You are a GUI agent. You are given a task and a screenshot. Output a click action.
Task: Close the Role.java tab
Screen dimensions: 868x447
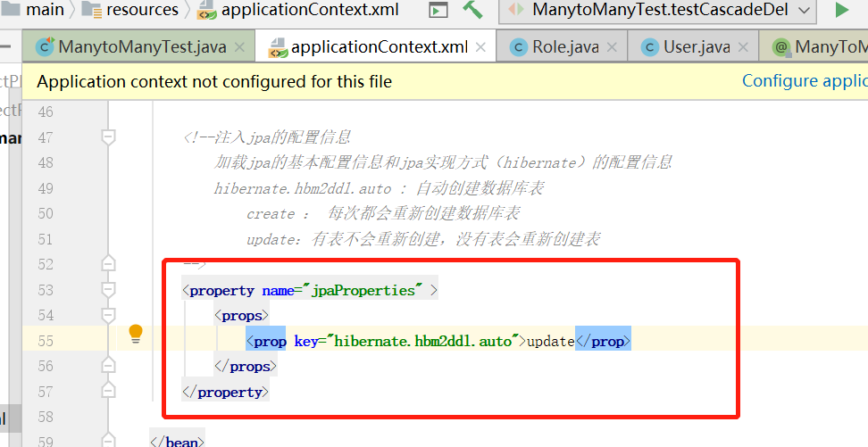point(613,47)
